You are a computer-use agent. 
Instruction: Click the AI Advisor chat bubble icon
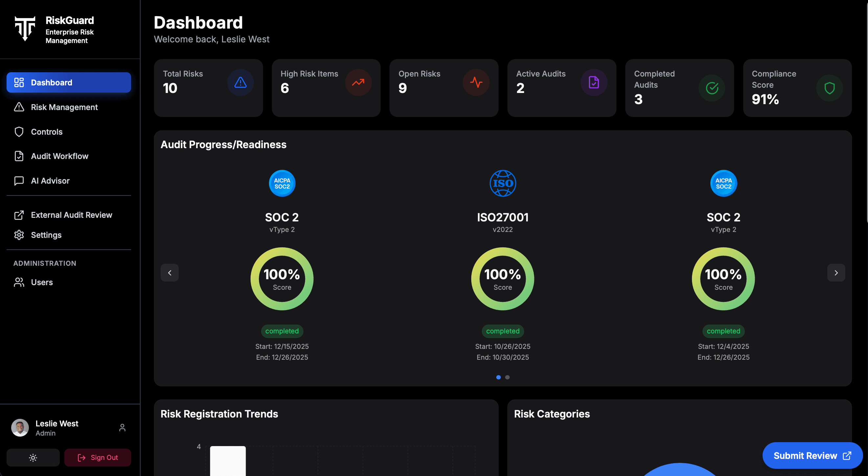point(19,181)
